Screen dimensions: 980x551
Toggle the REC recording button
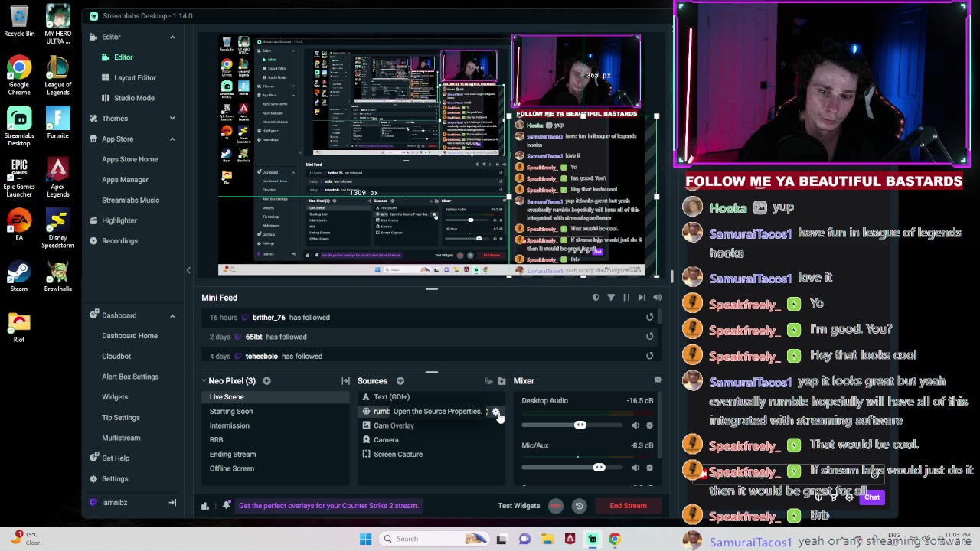tap(556, 506)
